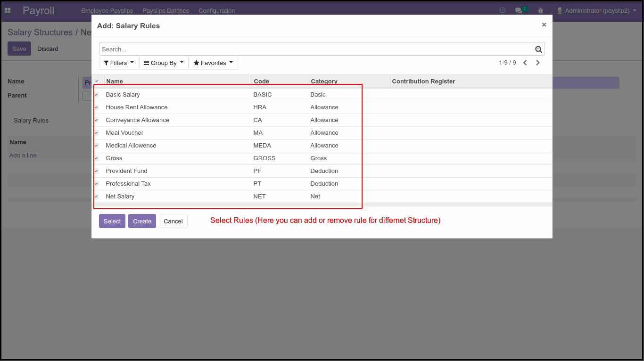Uncheck the Medical Allowence checkbox
Screen dimensions: 644x361
[x=97, y=146]
